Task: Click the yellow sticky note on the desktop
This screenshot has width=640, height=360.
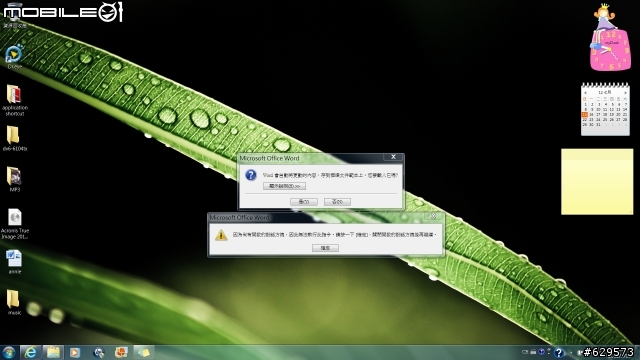Action: (597, 182)
